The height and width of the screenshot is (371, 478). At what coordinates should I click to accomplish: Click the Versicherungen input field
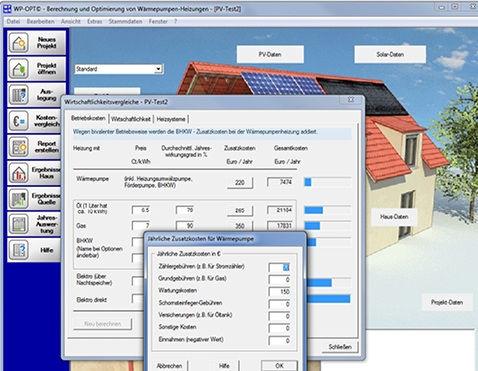point(279,316)
